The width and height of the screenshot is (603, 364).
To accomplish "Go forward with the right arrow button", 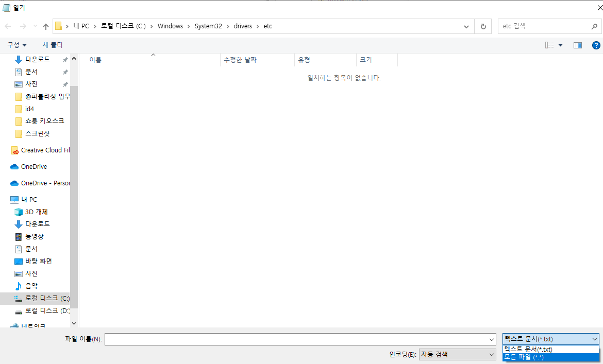I will coord(23,26).
